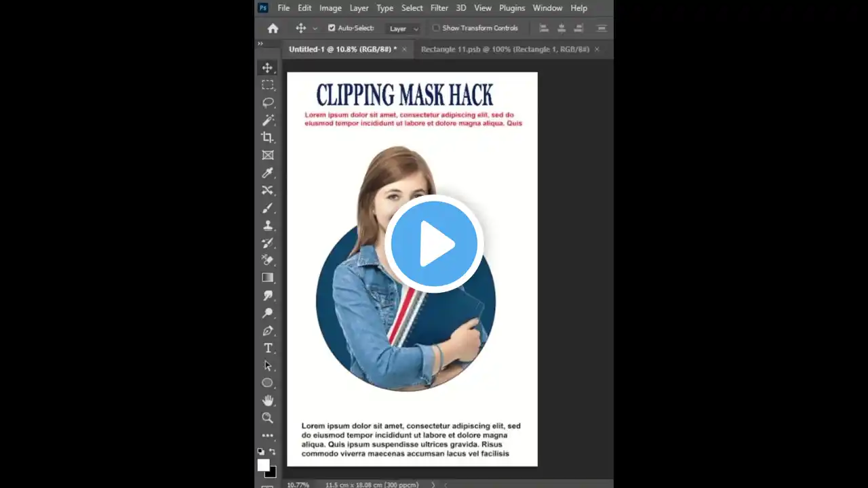Switch to the Rectangle 11.psb tab

(505, 49)
